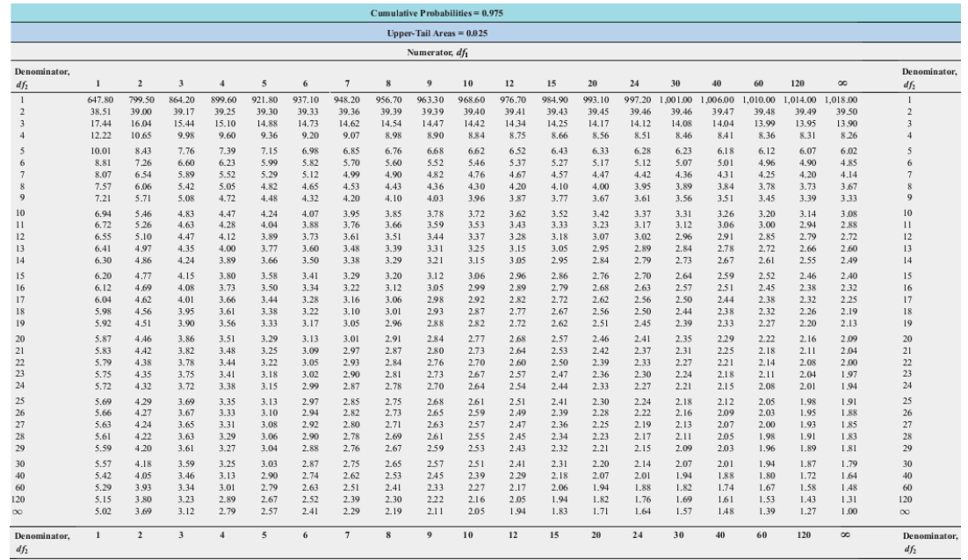Click the cell containing 16.04
This screenshot has height=560, width=968.
(141, 124)
